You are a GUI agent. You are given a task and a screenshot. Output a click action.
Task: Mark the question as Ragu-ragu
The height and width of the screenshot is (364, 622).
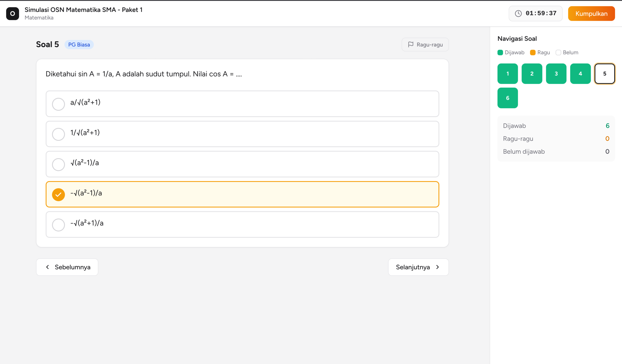(425, 45)
